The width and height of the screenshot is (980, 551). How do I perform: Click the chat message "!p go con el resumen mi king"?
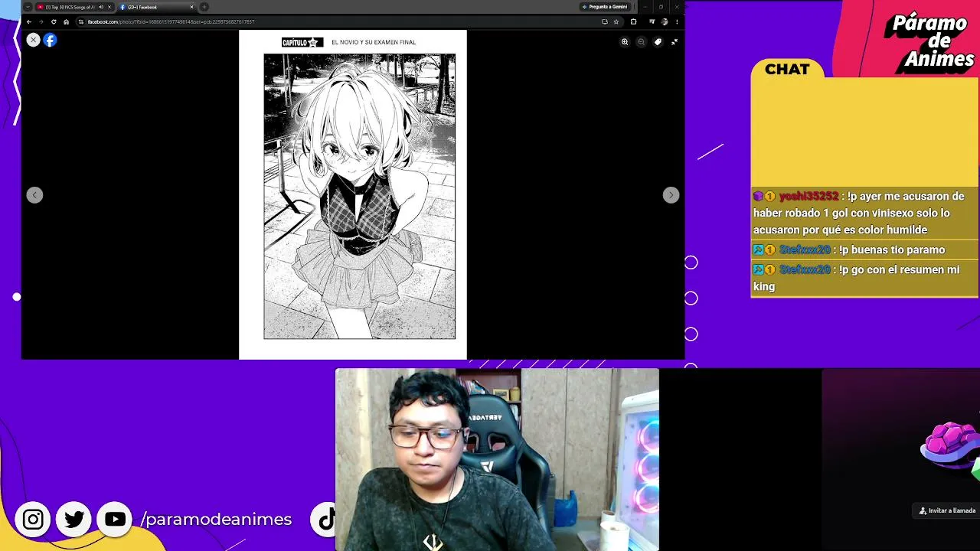(856, 278)
